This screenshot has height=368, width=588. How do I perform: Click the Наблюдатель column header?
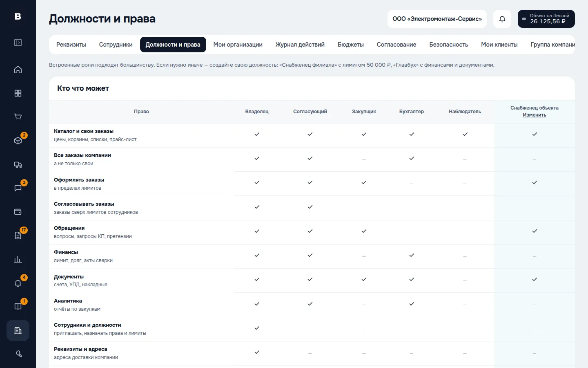(465, 112)
